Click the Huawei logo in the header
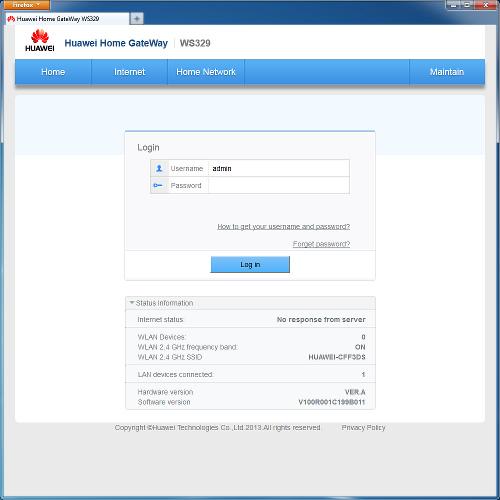Viewport: 500px width, 500px height. pyautogui.click(x=40, y=40)
